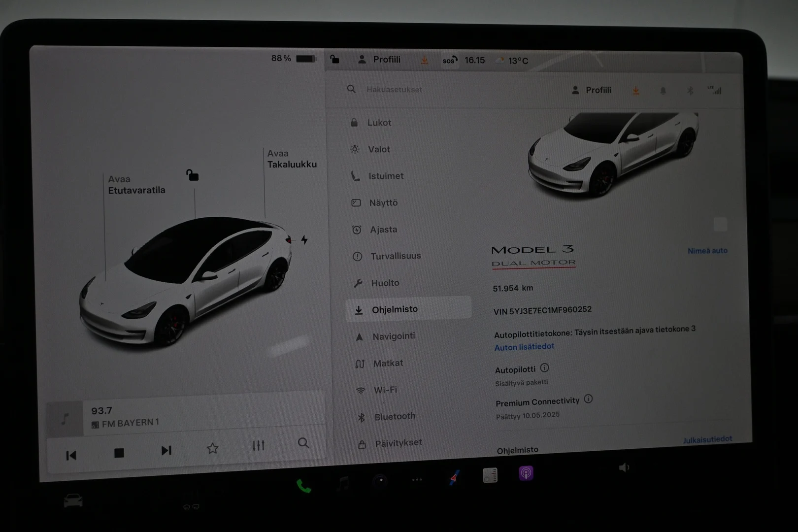Open Julkaisutiedot release notes link
Image resolution: width=798 pixels, height=532 pixels.
click(707, 439)
